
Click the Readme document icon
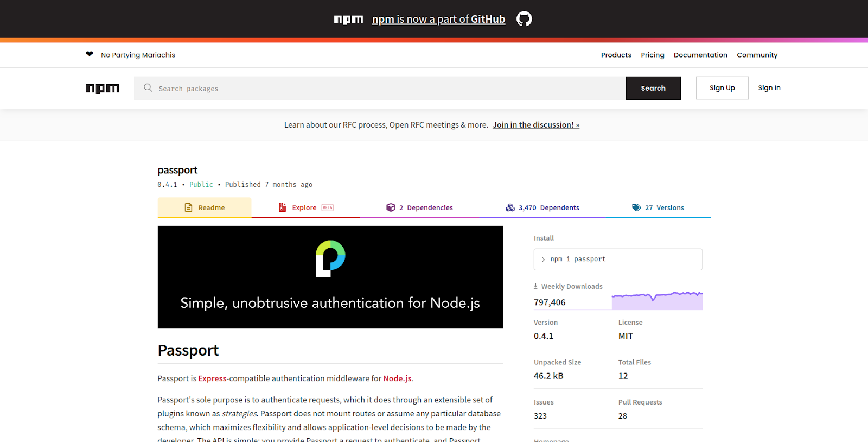[x=189, y=207]
